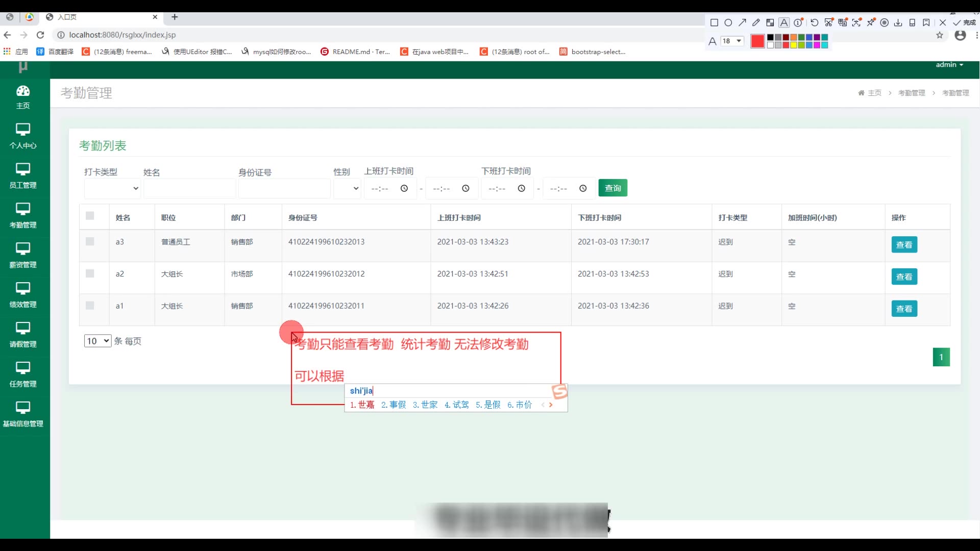Click the 身份证号 filter input field

click(x=284, y=188)
